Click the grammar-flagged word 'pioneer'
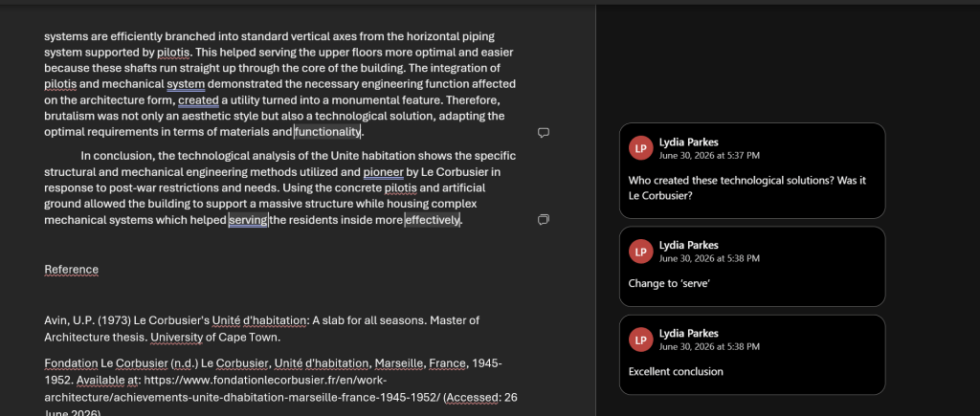The height and width of the screenshot is (416, 980). coord(383,172)
